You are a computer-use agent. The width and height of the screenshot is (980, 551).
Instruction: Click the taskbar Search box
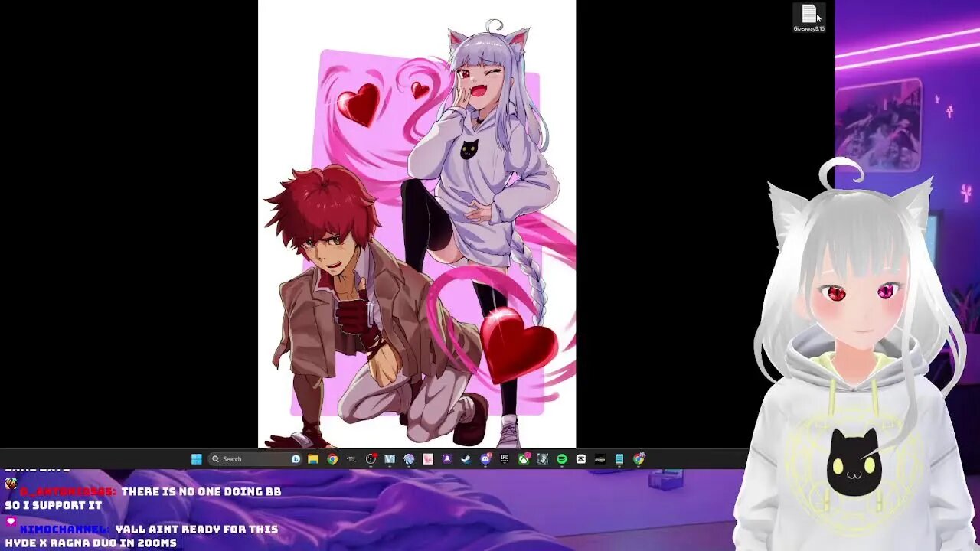click(x=256, y=459)
